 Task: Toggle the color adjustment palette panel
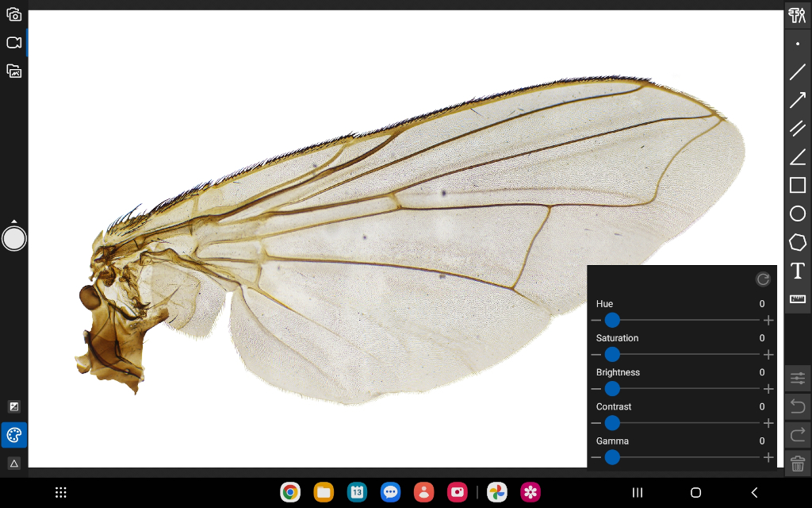(14, 435)
